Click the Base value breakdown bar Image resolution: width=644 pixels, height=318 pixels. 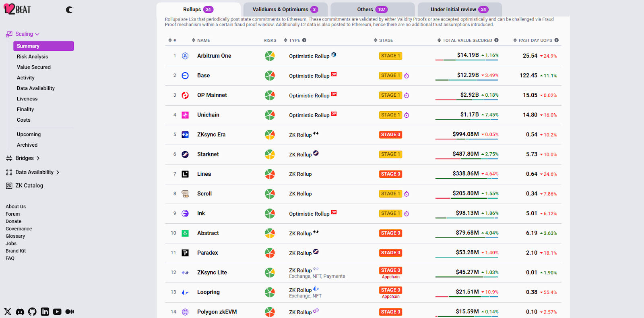click(467, 80)
